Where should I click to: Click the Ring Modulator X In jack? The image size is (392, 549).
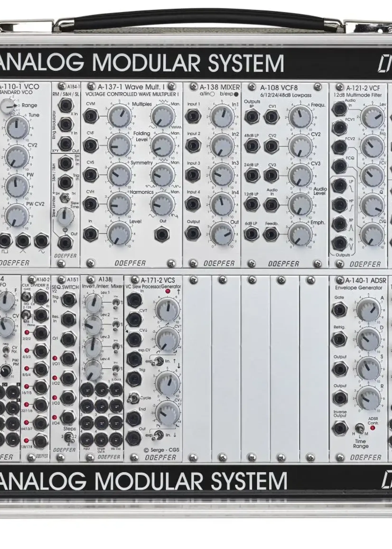(66, 105)
